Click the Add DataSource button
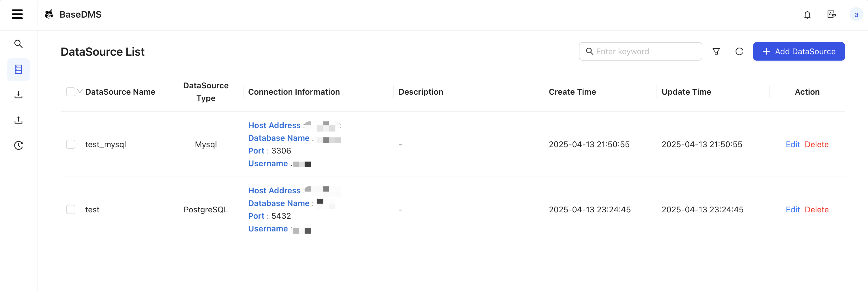Screen dimensions: 868x292 798,52
